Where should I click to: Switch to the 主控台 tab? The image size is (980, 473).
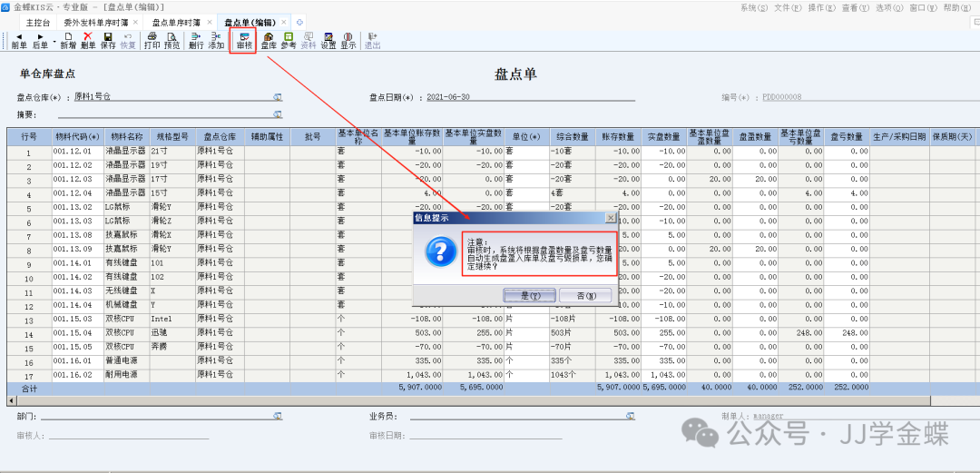[x=38, y=21]
